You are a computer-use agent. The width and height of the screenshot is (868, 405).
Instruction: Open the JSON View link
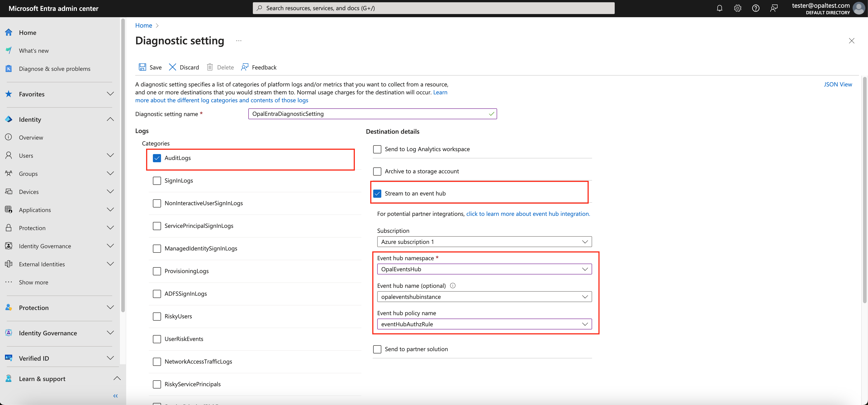[x=838, y=84]
